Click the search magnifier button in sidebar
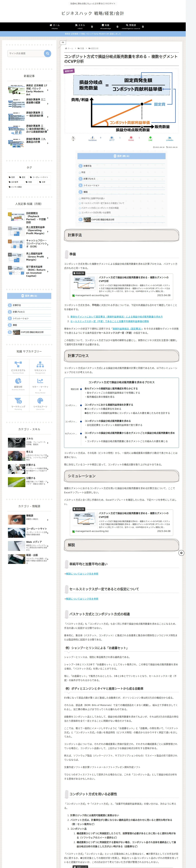 pos(47,53)
